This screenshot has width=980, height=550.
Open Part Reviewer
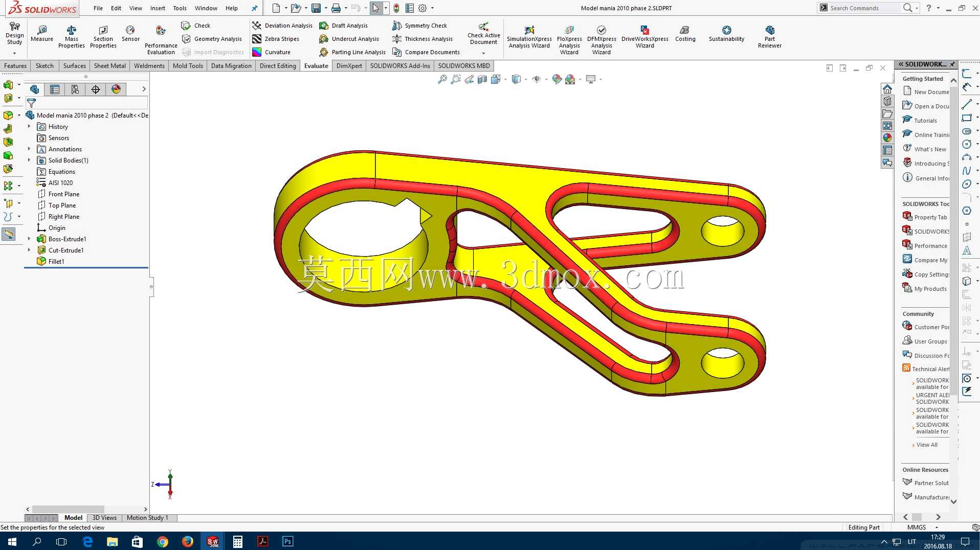pyautogui.click(x=770, y=37)
